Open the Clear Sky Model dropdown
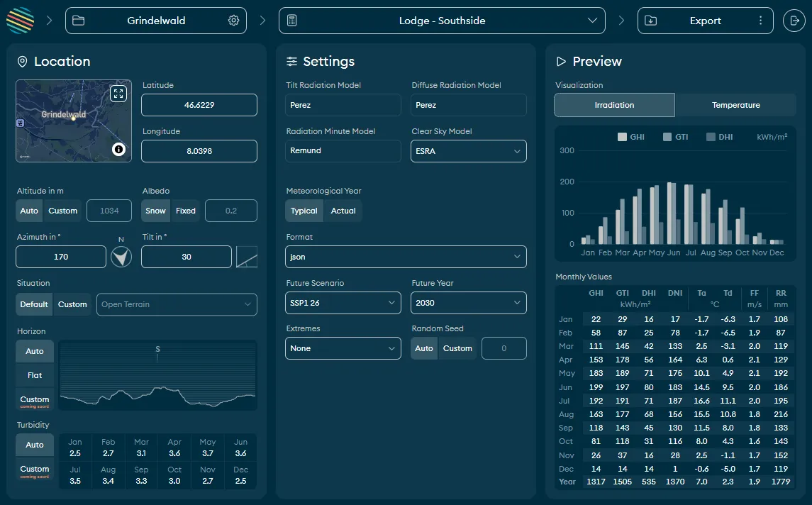Screen dimensions: 812x505 pyautogui.click(x=469, y=151)
